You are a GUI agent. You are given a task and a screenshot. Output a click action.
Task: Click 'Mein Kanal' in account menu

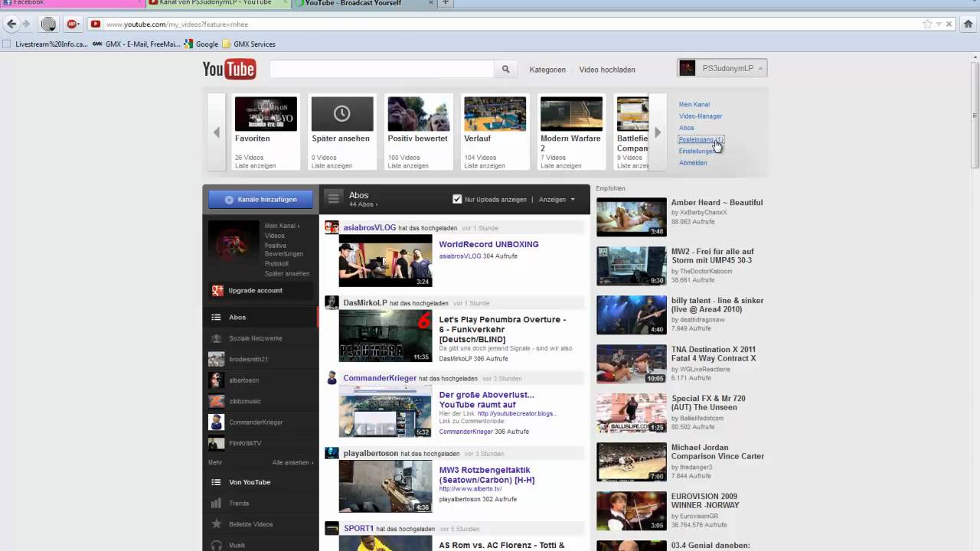694,105
